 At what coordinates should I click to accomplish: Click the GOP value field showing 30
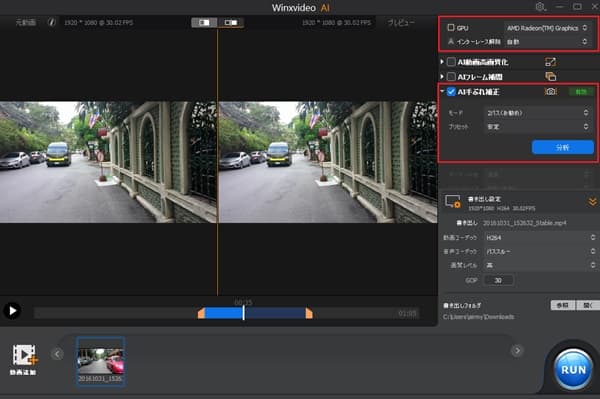[499, 280]
